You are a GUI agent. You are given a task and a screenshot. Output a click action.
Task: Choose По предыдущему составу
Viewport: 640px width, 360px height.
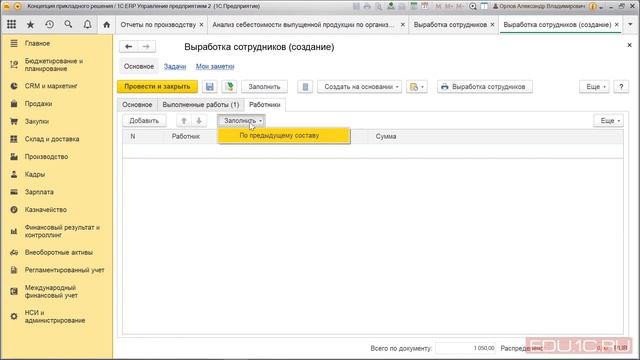284,136
